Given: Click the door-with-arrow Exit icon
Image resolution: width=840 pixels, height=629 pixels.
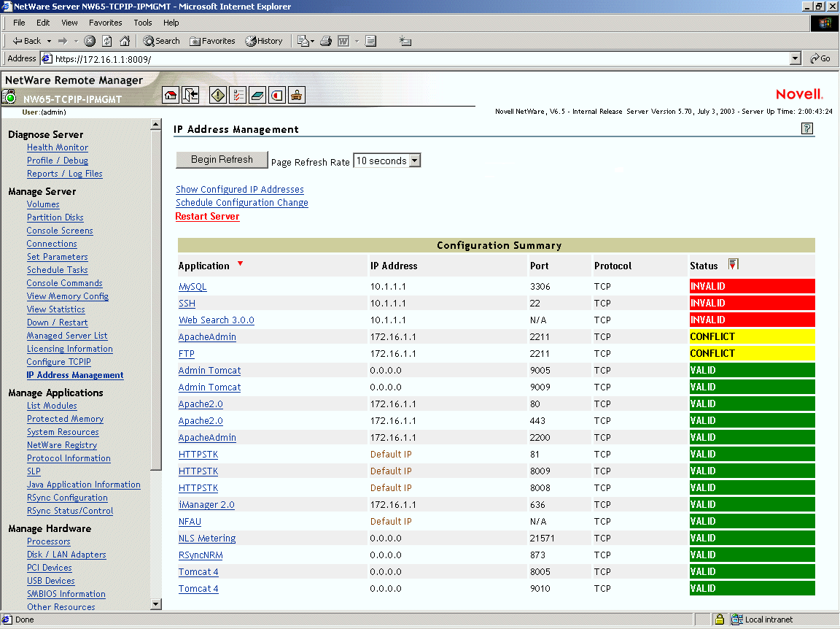Looking at the screenshot, I should (x=190, y=95).
